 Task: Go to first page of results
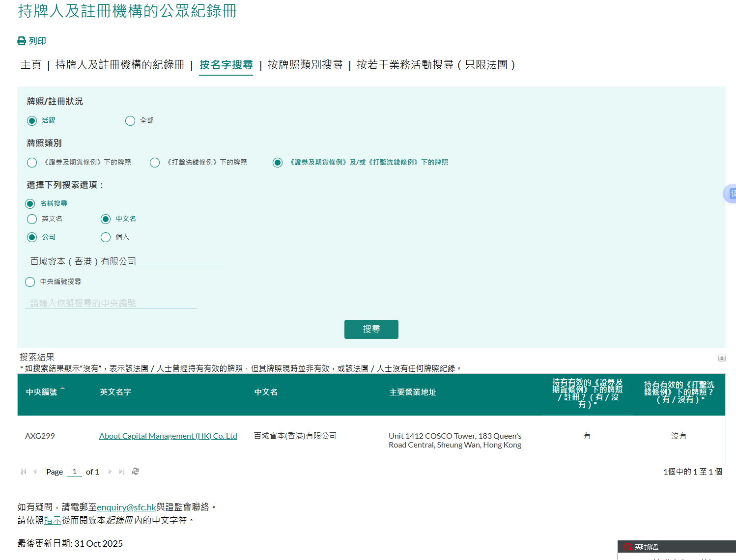pos(24,472)
